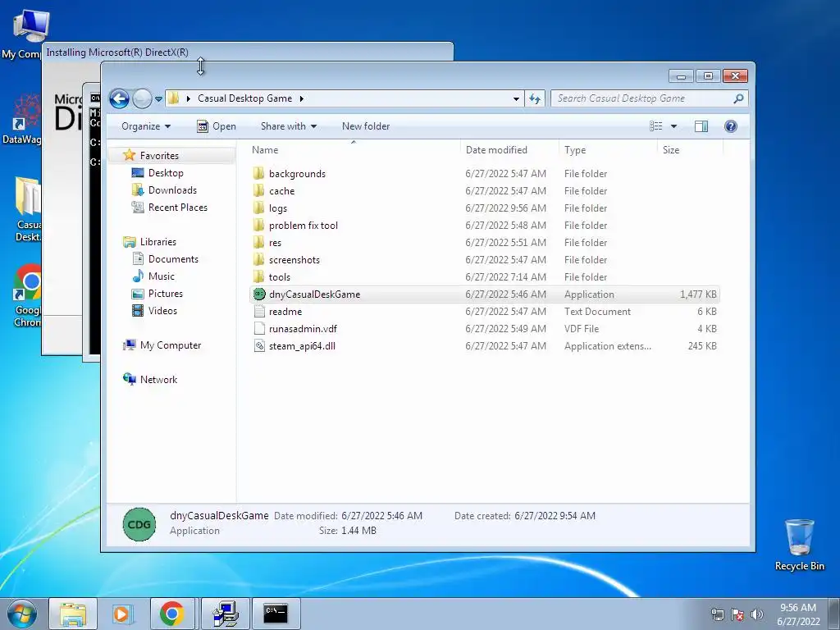The image size is (840, 630).
Task: Open Google Chrome from the taskbar
Action: point(172,614)
